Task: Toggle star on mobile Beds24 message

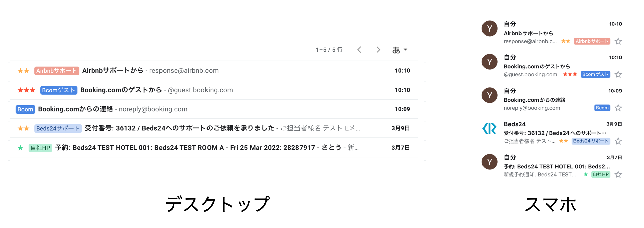Action: click(618, 141)
